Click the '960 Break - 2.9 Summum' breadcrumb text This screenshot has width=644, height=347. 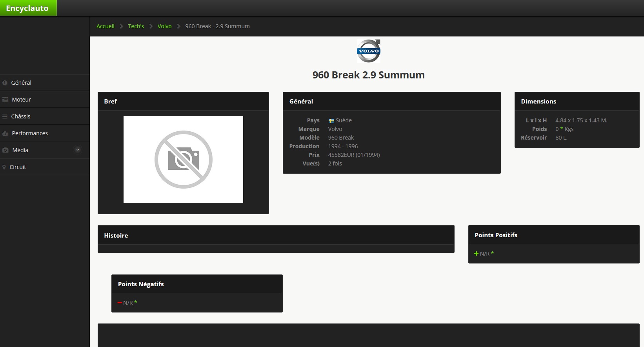(217, 26)
